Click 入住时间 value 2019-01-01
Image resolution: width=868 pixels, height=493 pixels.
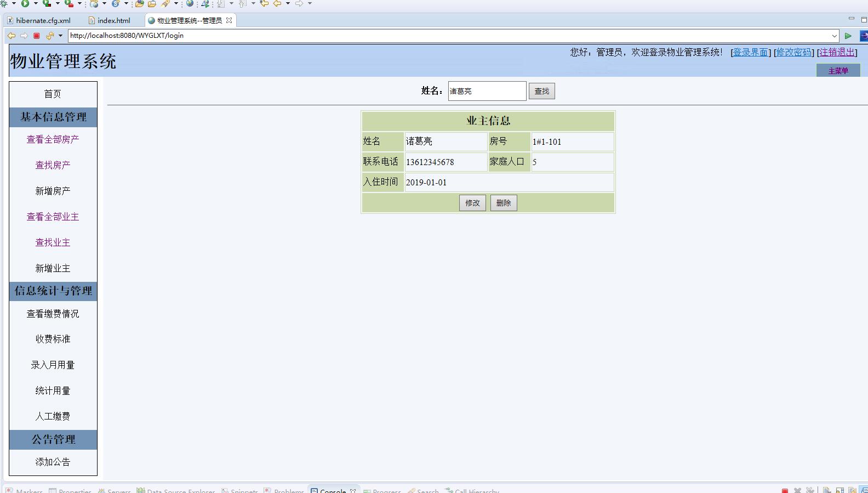tap(509, 182)
